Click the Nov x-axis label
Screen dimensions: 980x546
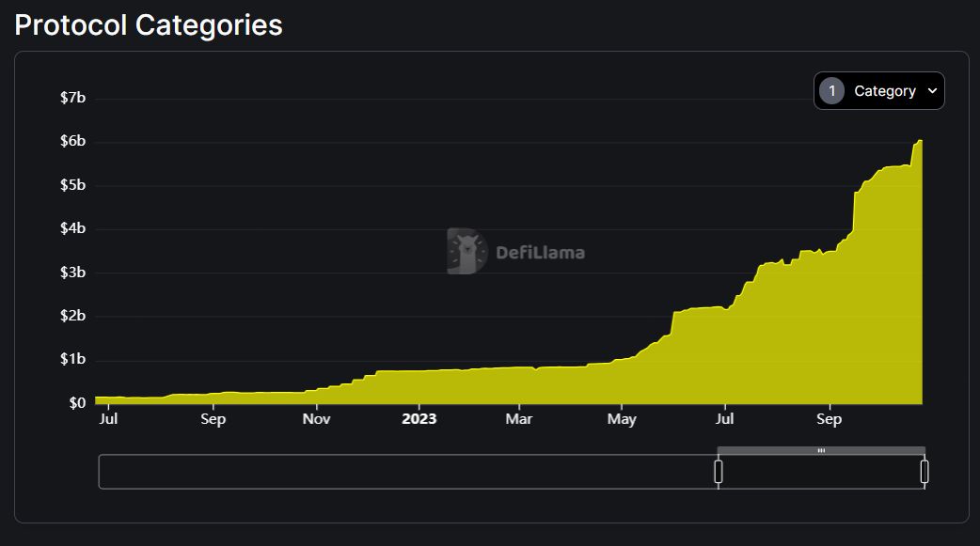point(317,419)
